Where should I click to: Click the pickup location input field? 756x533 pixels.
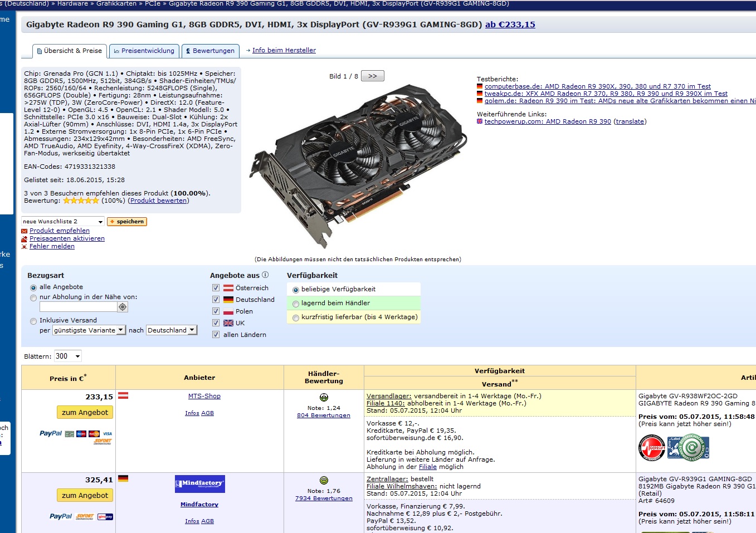point(78,307)
